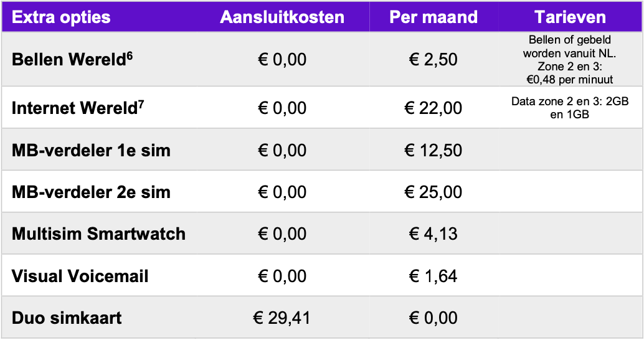Screen dimensions: 644x340
Task: Click the Extra opties column header
Action: tap(61, 17)
